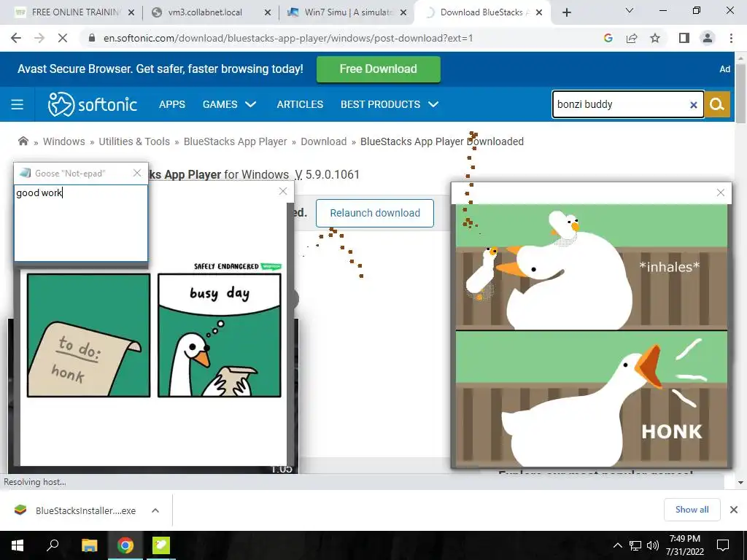Go back to the previous page
Screen dimensions: 747x560
click(x=16, y=38)
